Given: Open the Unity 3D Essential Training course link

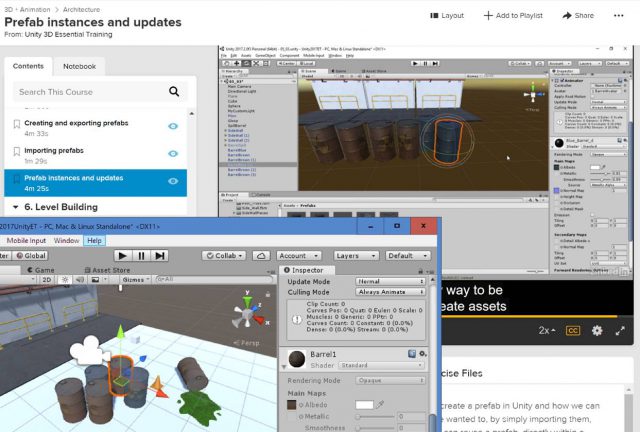Looking at the screenshot, I should [68, 35].
